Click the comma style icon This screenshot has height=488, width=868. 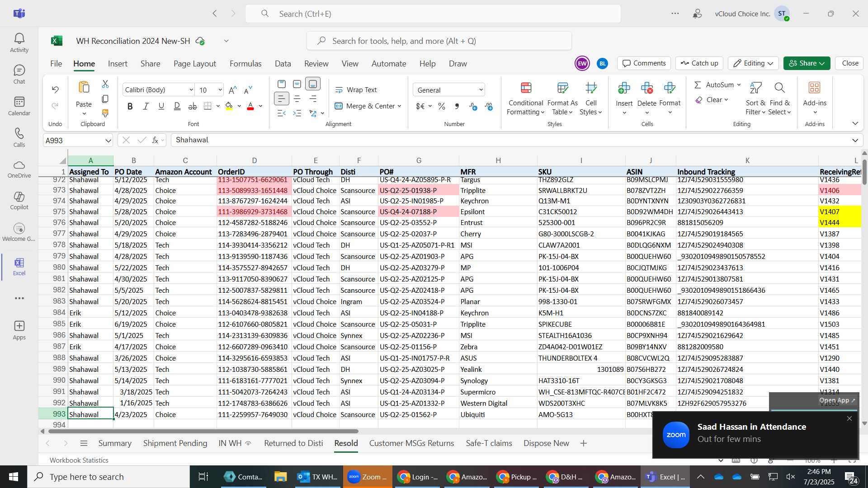coord(457,106)
